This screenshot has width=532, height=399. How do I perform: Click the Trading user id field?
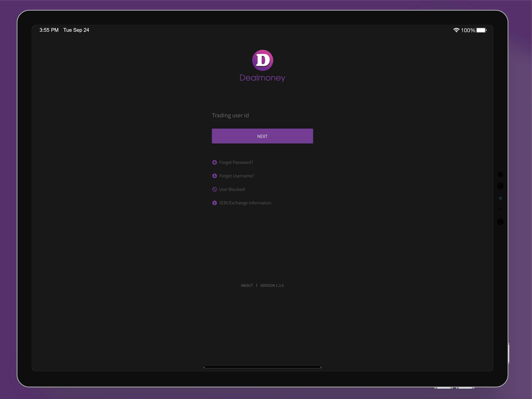262,115
